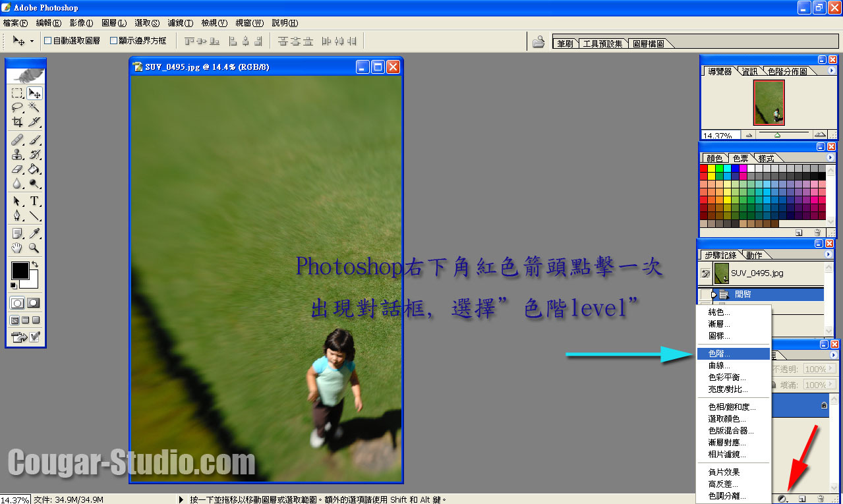Click new swatch button in Swatches panel
Viewport: 843px width, 504px height.
(x=799, y=233)
